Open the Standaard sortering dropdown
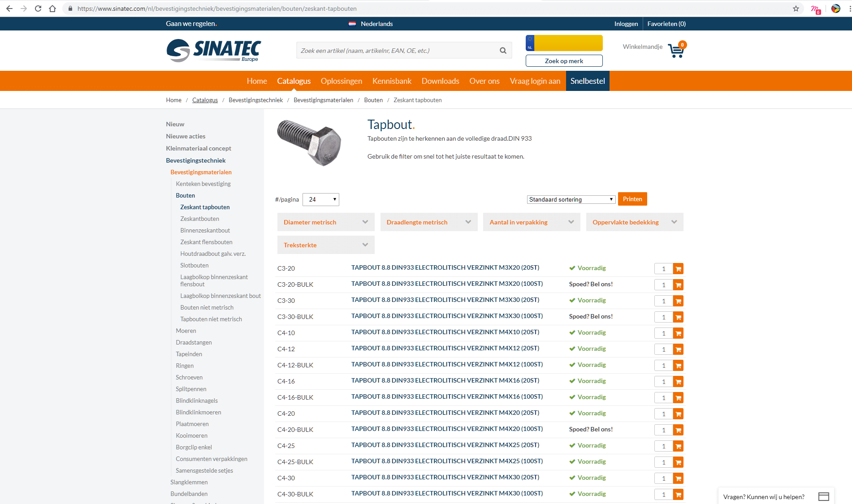852x504 pixels. coord(571,199)
